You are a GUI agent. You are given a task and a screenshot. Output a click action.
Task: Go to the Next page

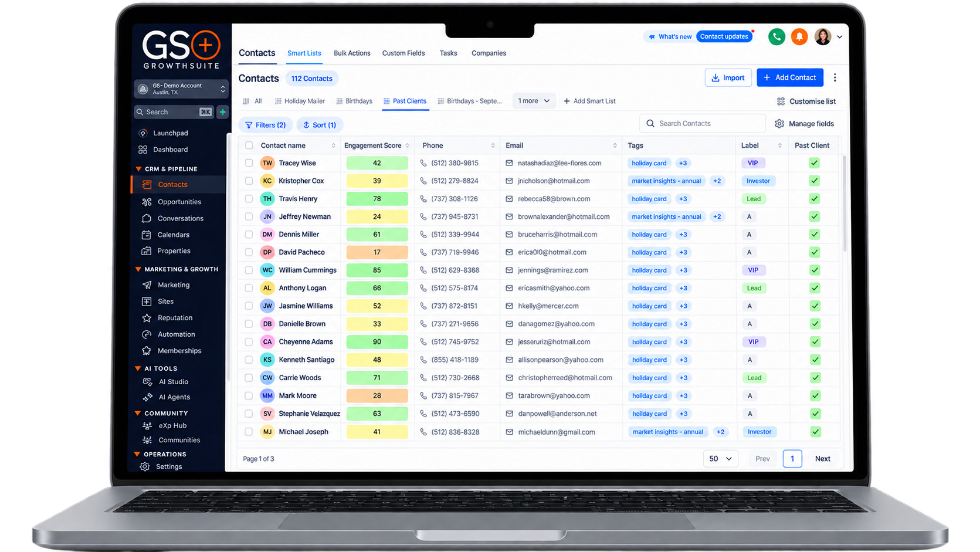pyautogui.click(x=822, y=459)
